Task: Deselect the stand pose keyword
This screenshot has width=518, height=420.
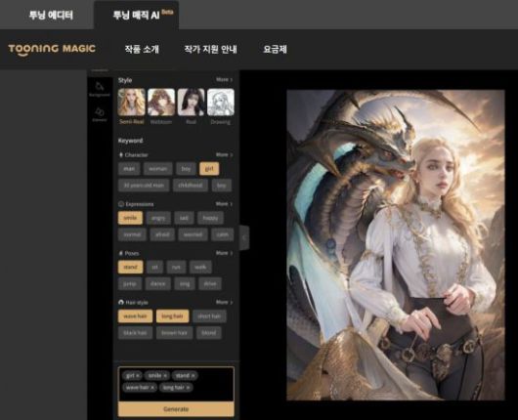Action: tap(131, 267)
